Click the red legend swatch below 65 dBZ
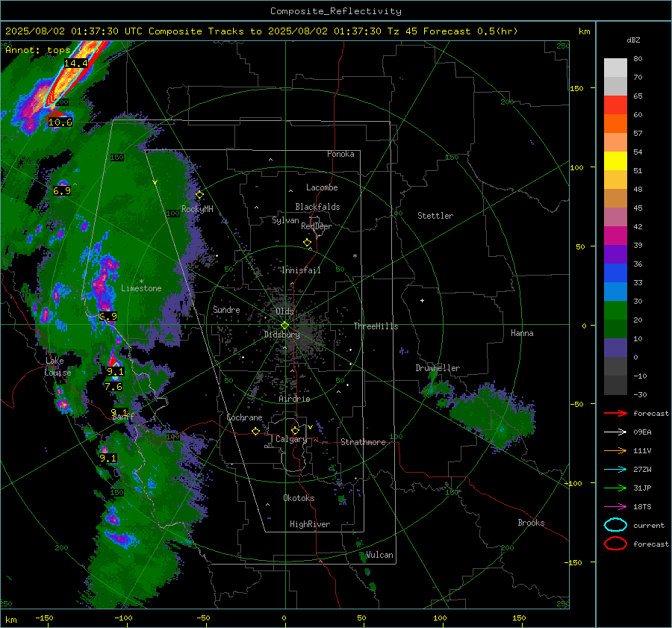672x628 pixels. [615, 105]
